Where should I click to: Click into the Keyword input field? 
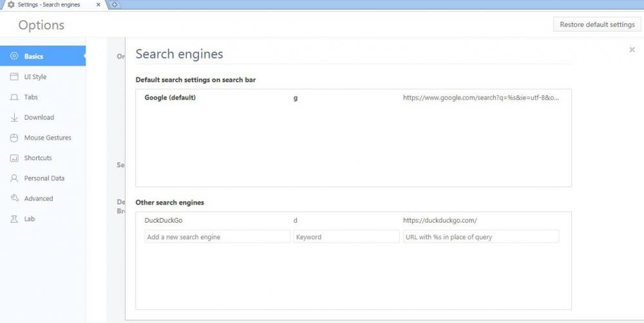tap(346, 237)
